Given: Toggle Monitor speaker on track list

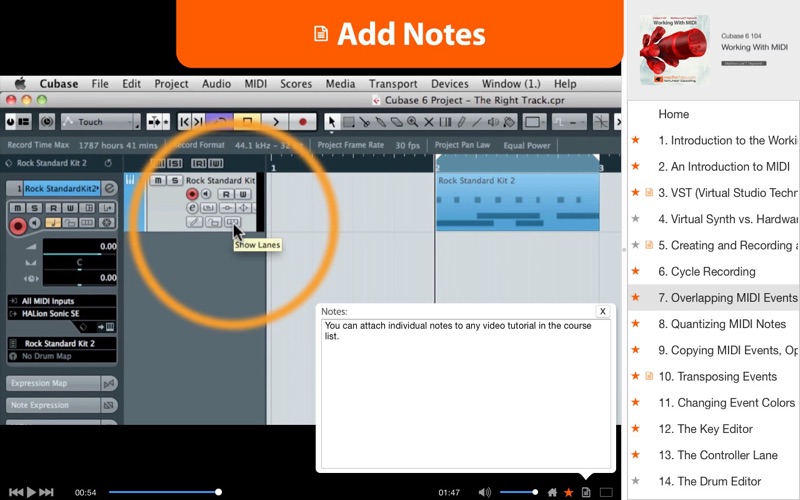Looking at the screenshot, I should (x=206, y=194).
